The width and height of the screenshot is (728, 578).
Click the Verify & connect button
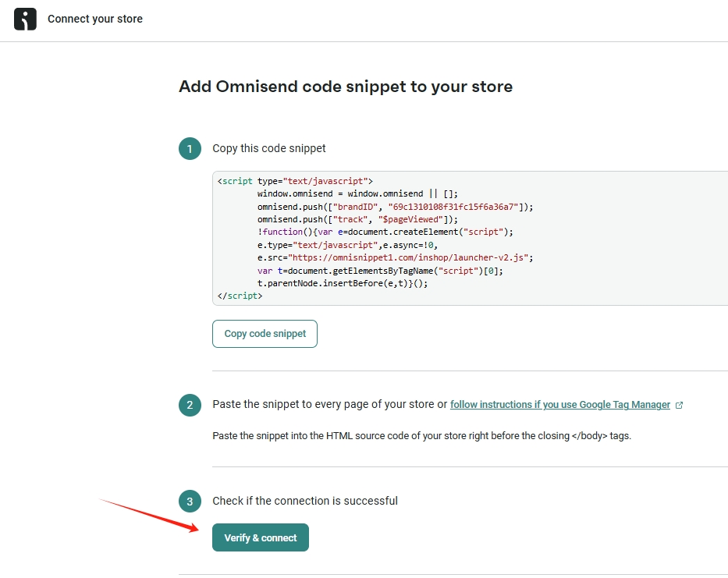261,537
